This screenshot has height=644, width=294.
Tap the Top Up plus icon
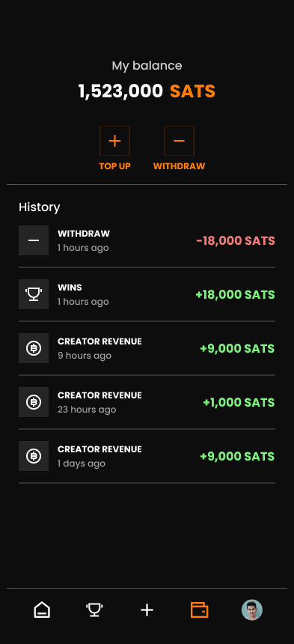pyautogui.click(x=114, y=141)
